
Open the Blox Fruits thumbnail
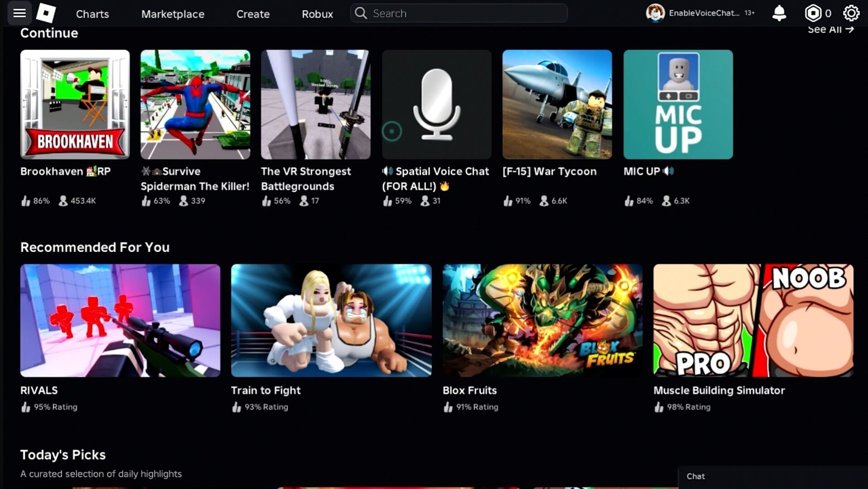coord(543,321)
